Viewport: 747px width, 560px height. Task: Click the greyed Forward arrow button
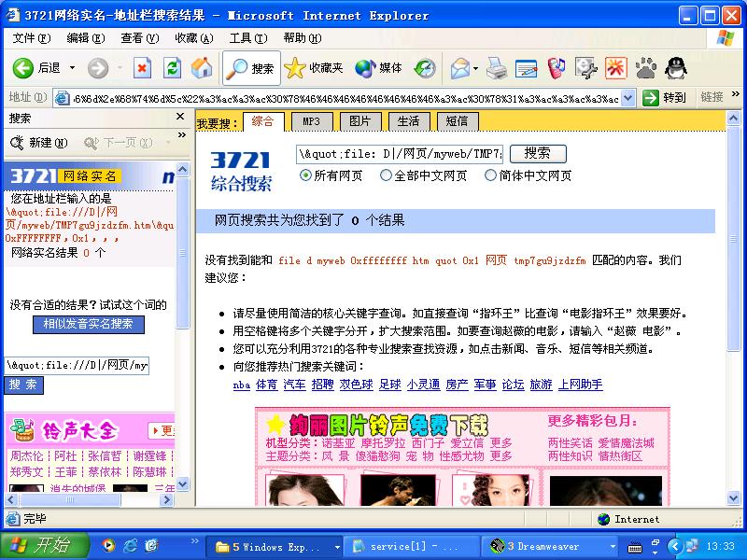pos(98,68)
